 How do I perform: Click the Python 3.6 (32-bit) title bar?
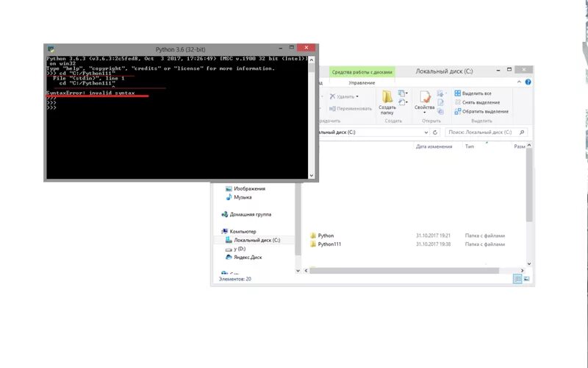pyautogui.click(x=180, y=49)
